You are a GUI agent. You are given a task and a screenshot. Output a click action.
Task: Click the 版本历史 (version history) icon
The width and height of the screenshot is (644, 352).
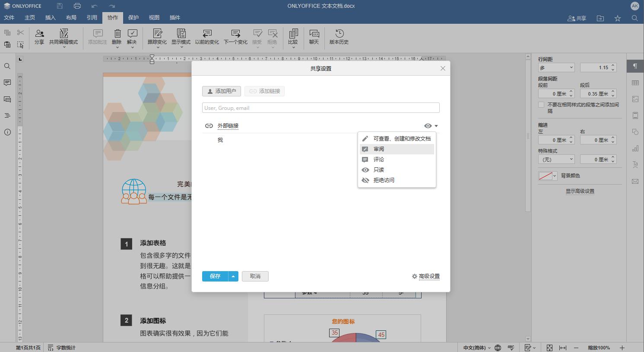(339, 37)
